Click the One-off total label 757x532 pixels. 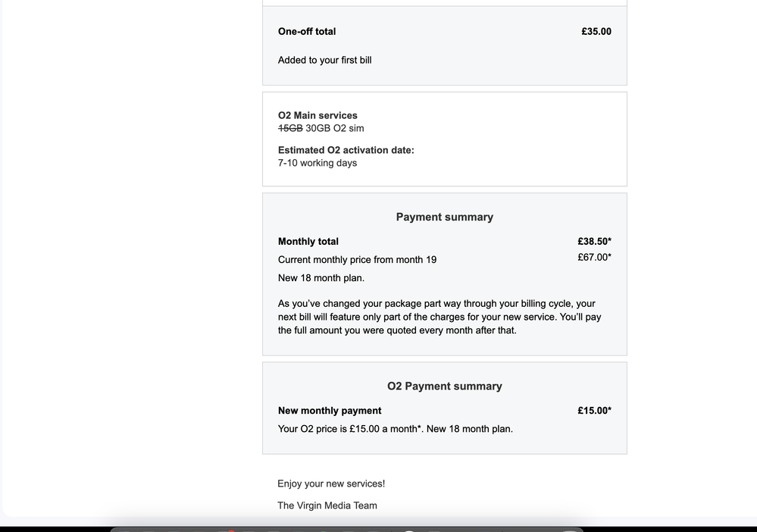[x=307, y=31]
